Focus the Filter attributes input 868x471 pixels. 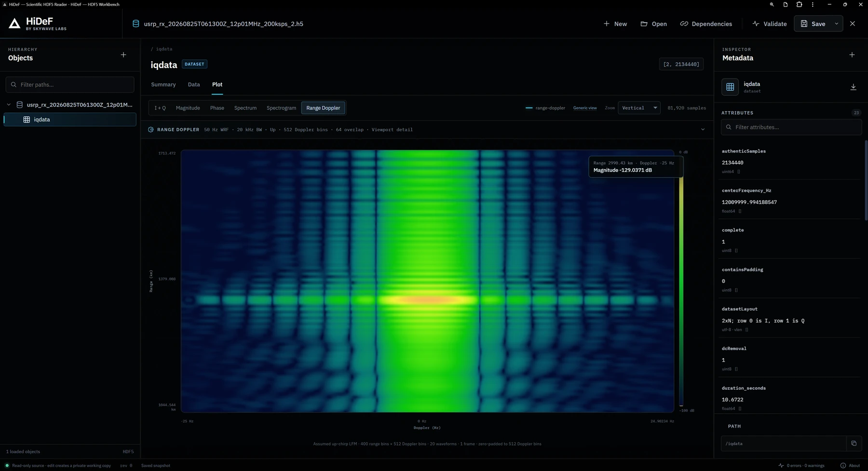791,127
